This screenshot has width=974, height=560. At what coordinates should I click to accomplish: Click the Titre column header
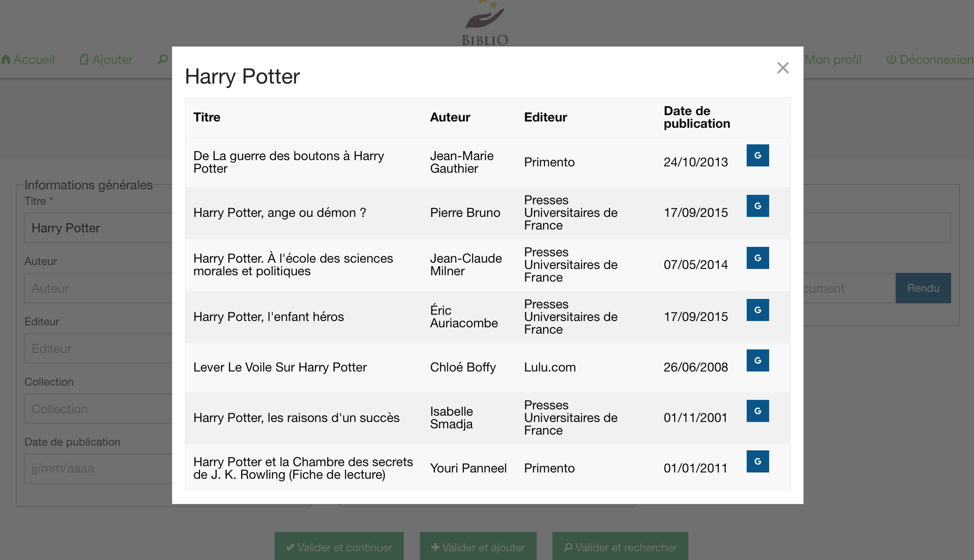pos(207,117)
